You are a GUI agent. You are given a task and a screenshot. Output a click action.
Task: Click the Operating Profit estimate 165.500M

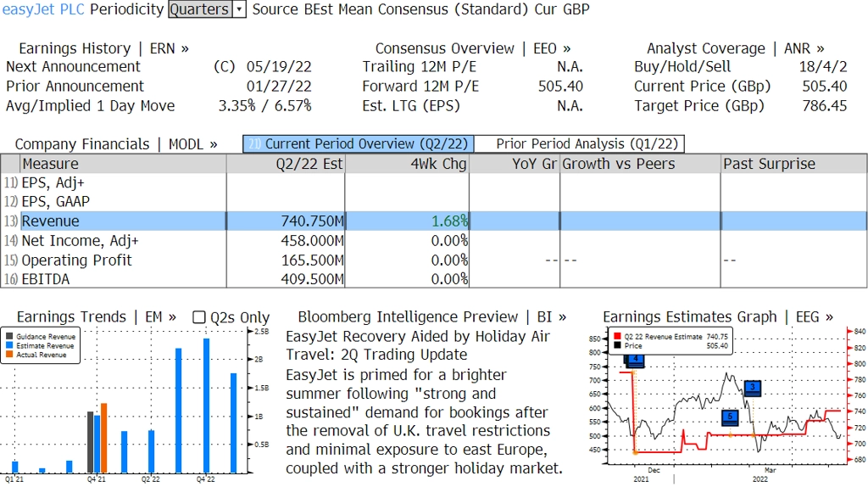312,260
